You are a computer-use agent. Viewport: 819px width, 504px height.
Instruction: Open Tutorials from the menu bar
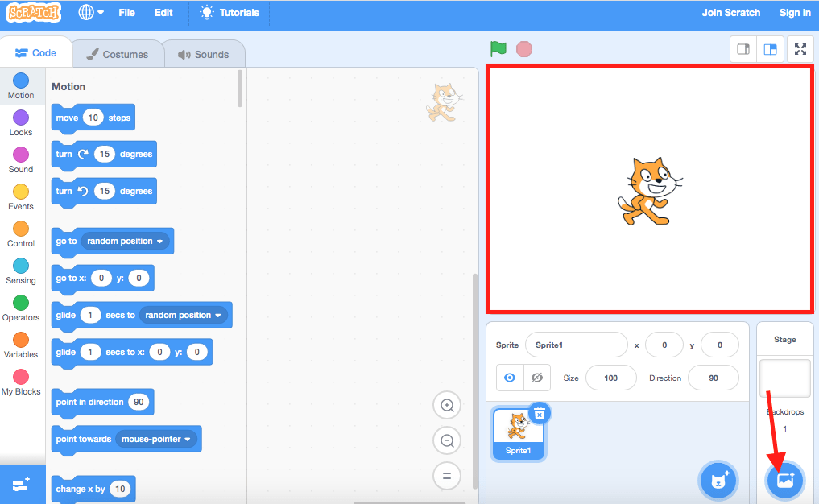pyautogui.click(x=230, y=13)
